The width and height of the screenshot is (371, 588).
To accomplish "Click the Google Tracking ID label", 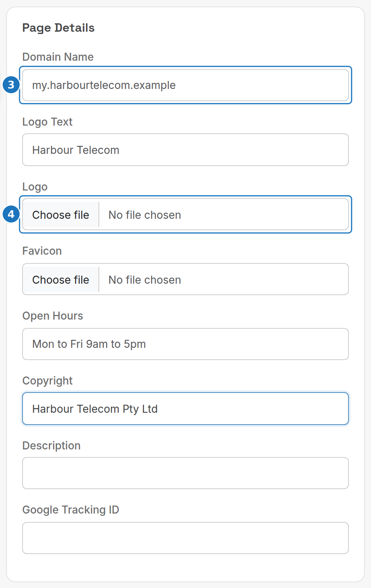I will pyautogui.click(x=71, y=510).
